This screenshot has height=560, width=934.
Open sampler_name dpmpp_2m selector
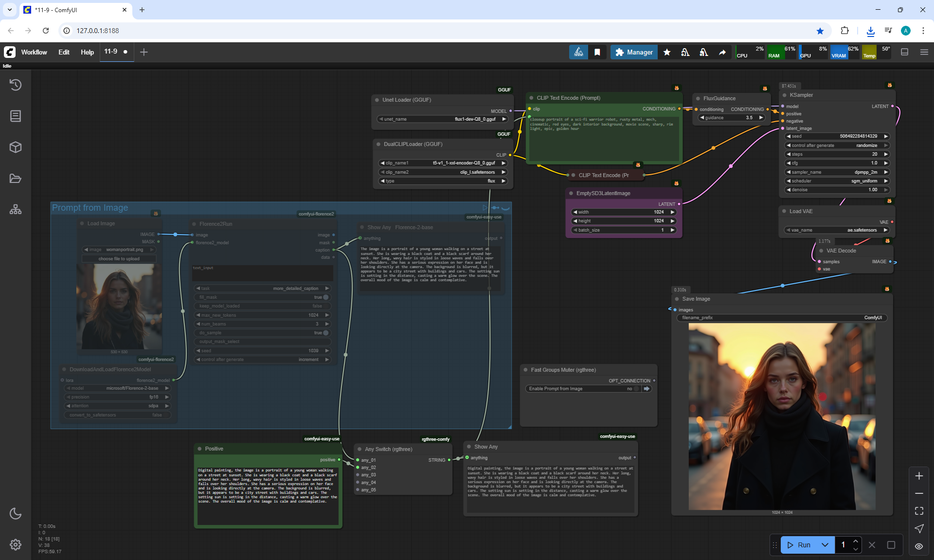pyautogui.click(x=837, y=172)
